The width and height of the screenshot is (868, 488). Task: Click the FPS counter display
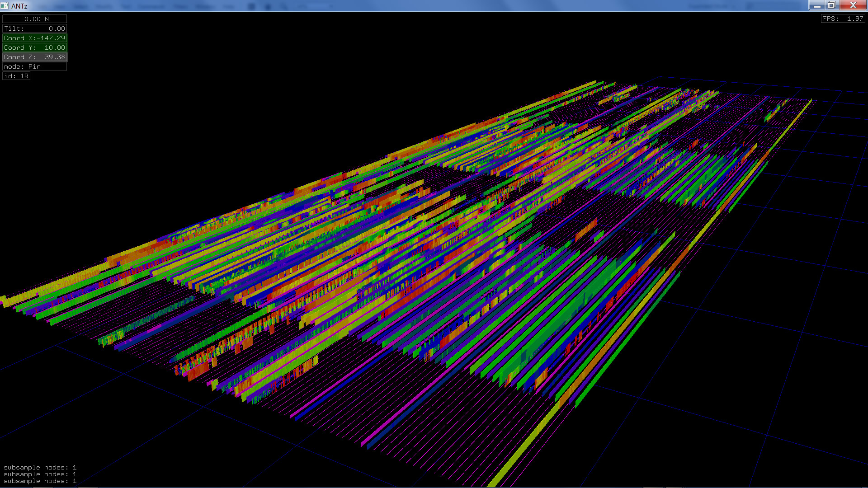coord(843,19)
